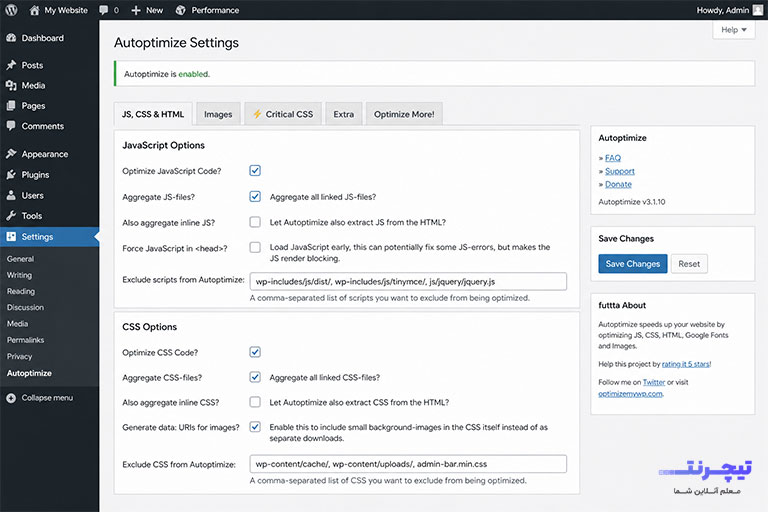Screen dimensions: 768x512
Task: Click the Save Changes button
Action: (x=632, y=264)
